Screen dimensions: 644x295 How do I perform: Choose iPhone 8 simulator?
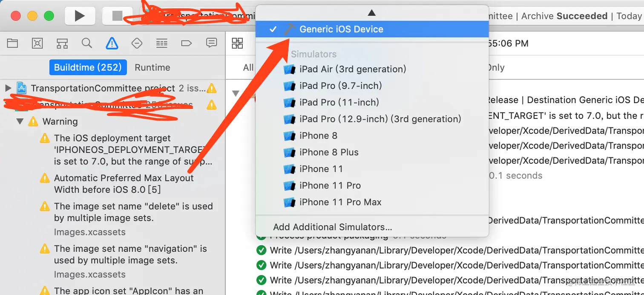point(372,136)
